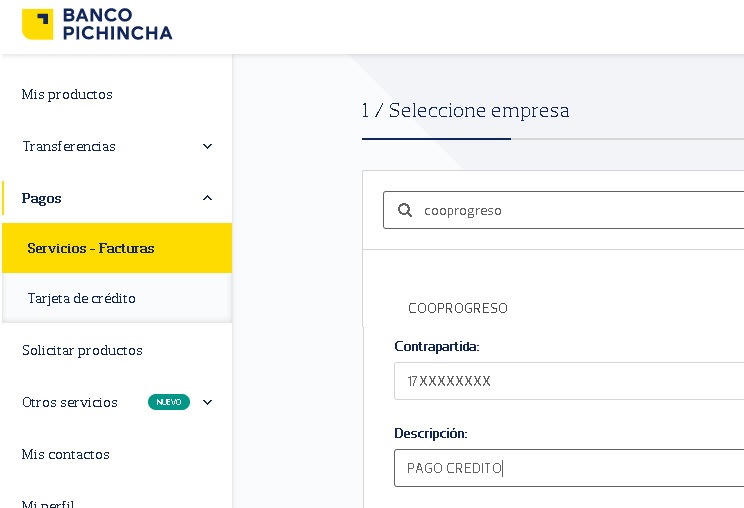Click Otros servicios menu label
Image resolution: width=744 pixels, height=508 pixels.
tap(70, 402)
